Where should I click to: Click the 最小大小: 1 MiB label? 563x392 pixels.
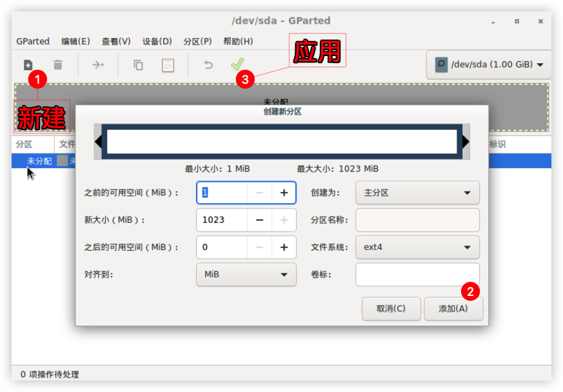tap(217, 169)
